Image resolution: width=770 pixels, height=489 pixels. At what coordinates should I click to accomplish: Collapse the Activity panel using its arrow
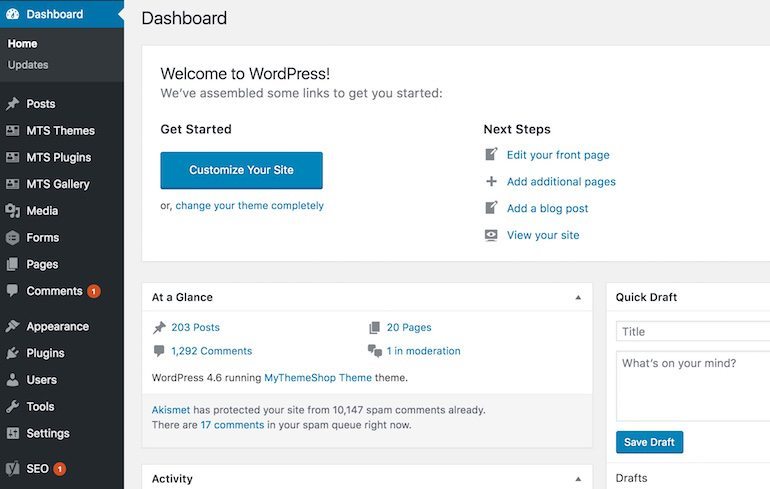pos(578,479)
